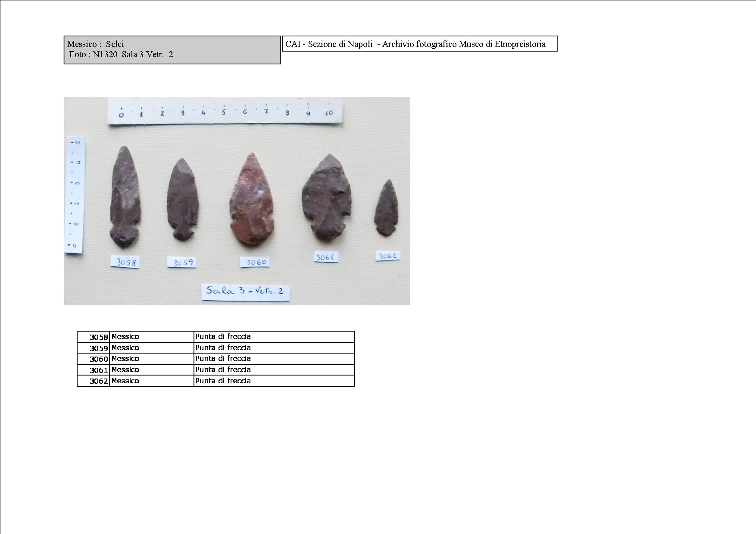This screenshot has height=534, width=756.
Task: Click the small arrowhead 3062 in the photo
Action: click(386, 208)
